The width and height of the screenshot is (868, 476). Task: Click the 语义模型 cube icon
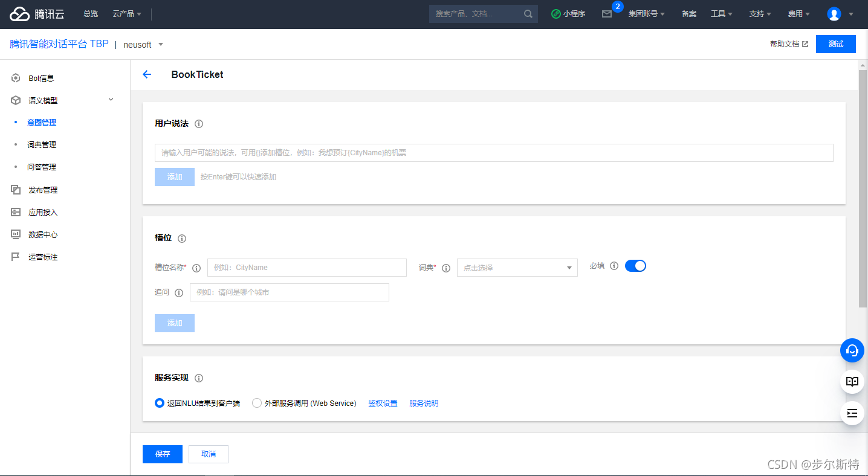[16, 100]
